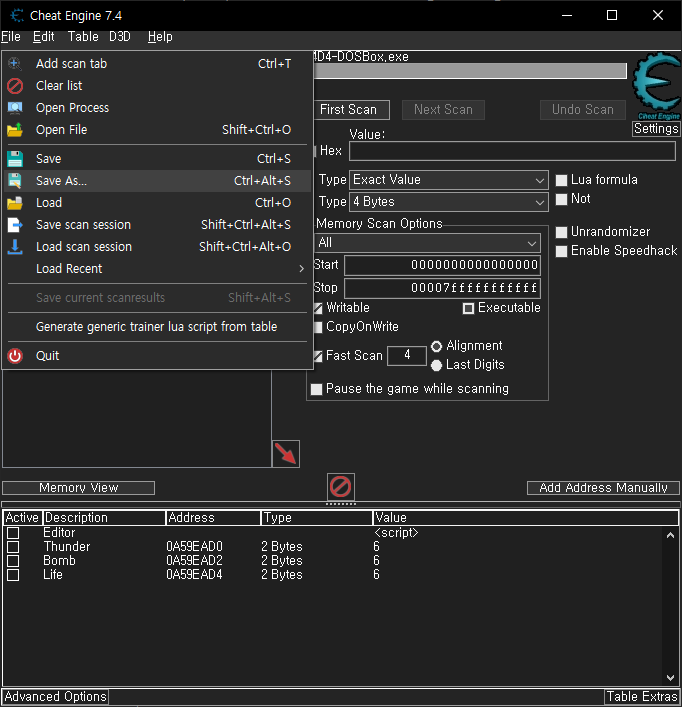Select the Quit menu entry
Image resolution: width=682 pixels, height=707 pixels.
[x=157, y=356]
